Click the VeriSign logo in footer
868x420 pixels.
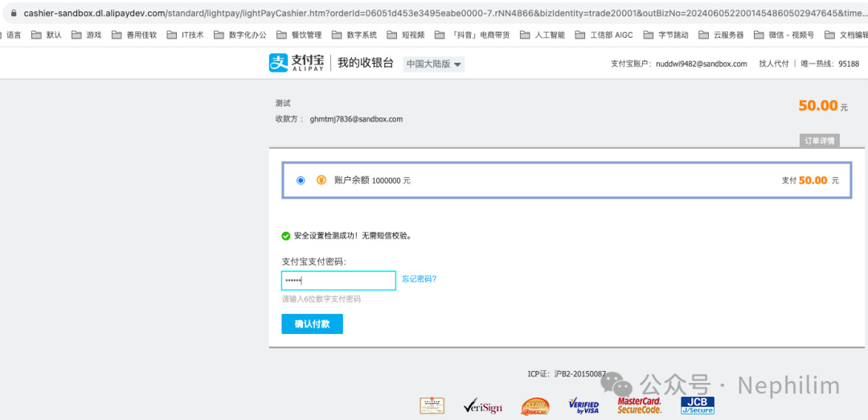pyautogui.click(x=483, y=406)
